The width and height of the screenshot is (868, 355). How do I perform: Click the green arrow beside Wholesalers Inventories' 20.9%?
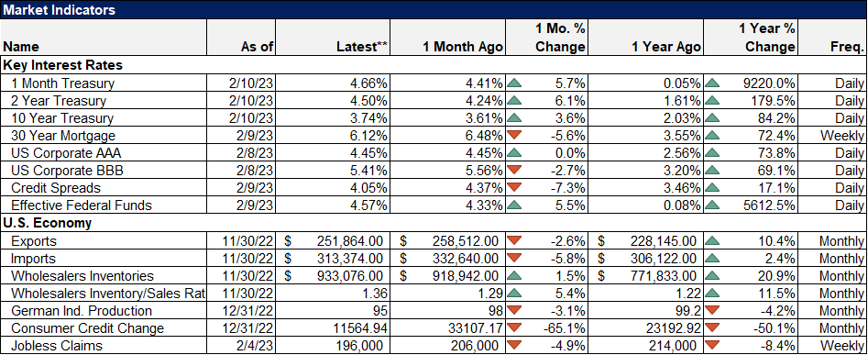click(712, 276)
